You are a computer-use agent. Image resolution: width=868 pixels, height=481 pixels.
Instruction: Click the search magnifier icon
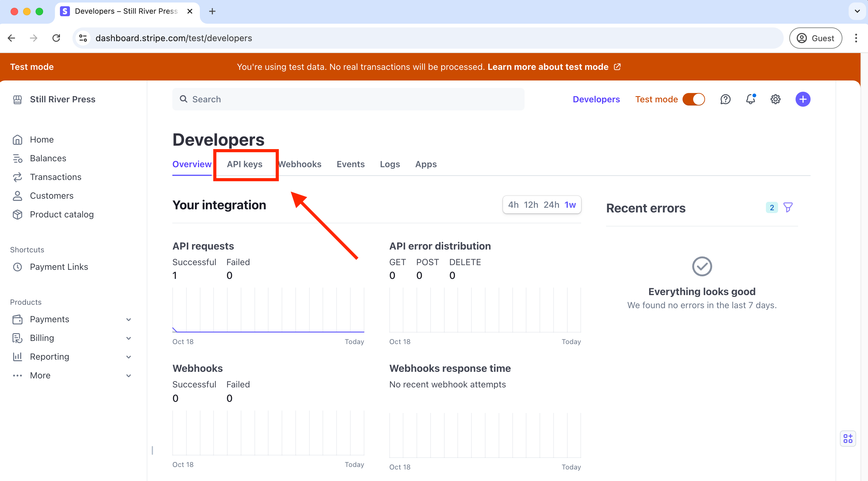click(x=183, y=99)
